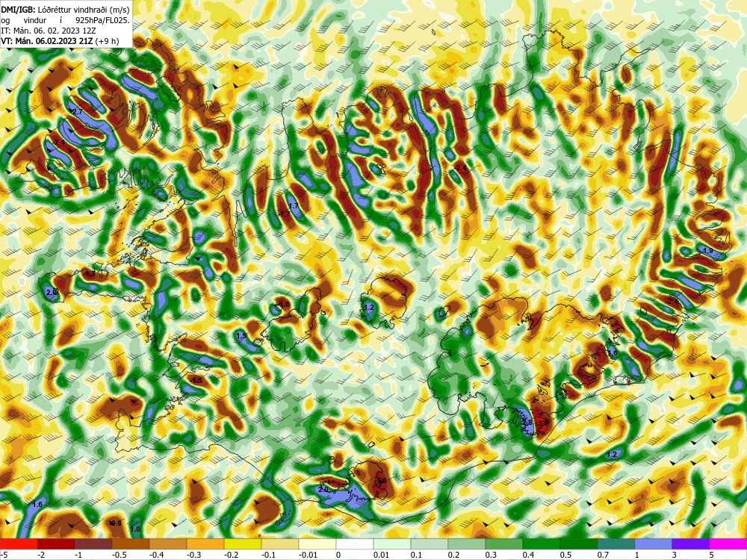Select the legend swatch between -0.4 and -0.3

[168, 544]
